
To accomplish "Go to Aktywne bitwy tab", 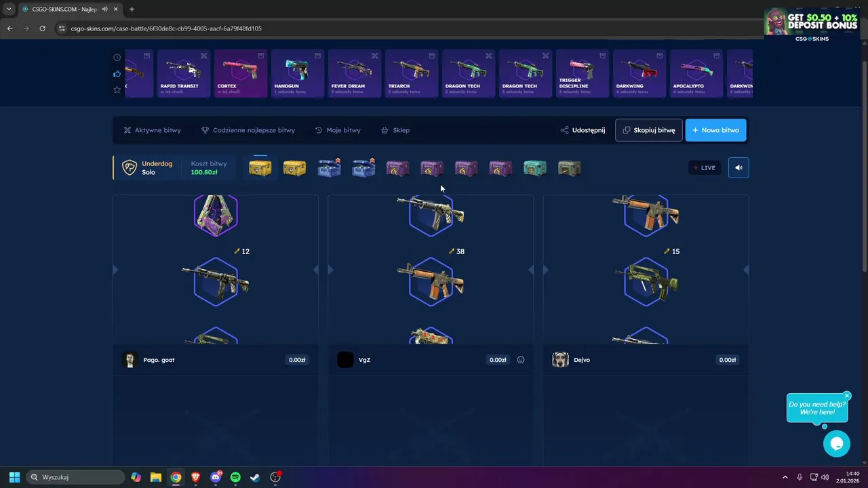I will click(x=152, y=130).
